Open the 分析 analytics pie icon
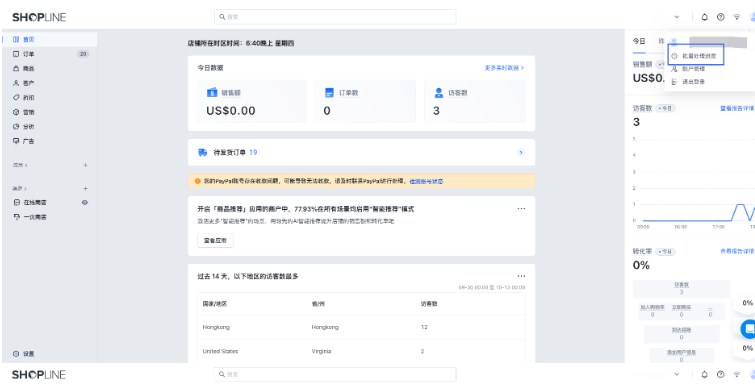The height and width of the screenshot is (386, 755). click(16, 127)
